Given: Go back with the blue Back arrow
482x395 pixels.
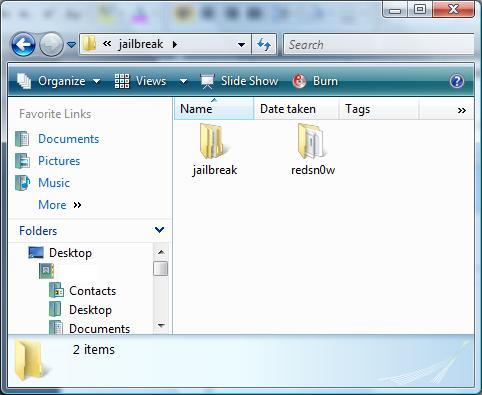Looking at the screenshot, I should tap(23, 44).
